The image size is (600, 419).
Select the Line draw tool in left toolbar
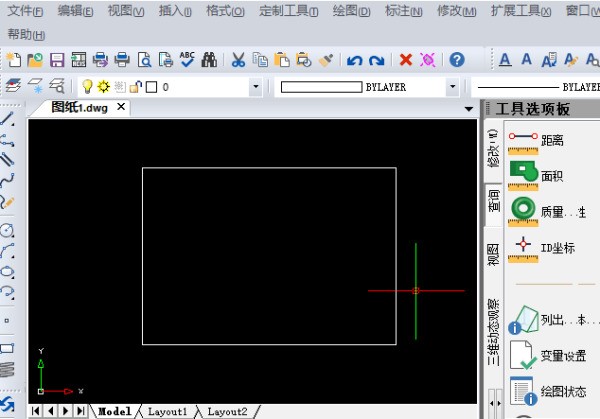(x=8, y=118)
